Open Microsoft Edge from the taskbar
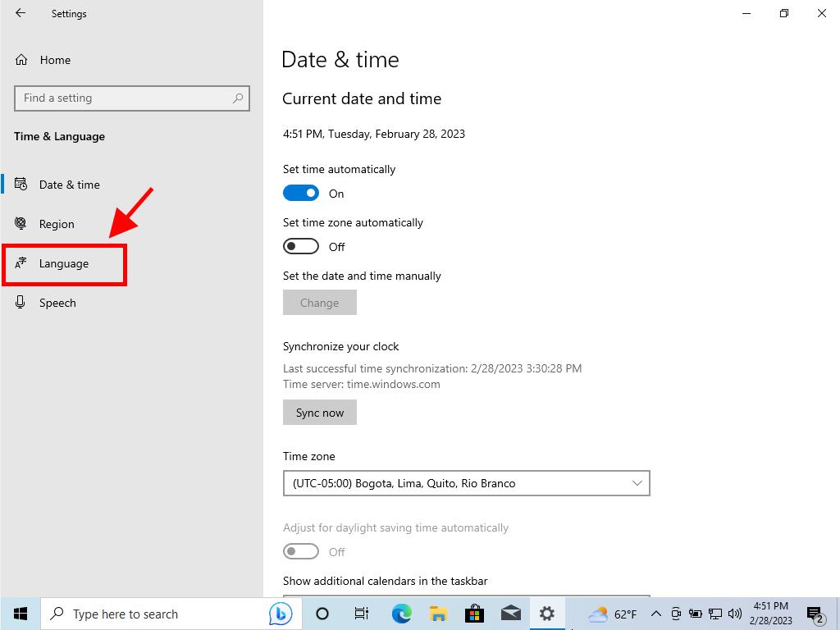The height and width of the screenshot is (630, 840). click(401, 614)
